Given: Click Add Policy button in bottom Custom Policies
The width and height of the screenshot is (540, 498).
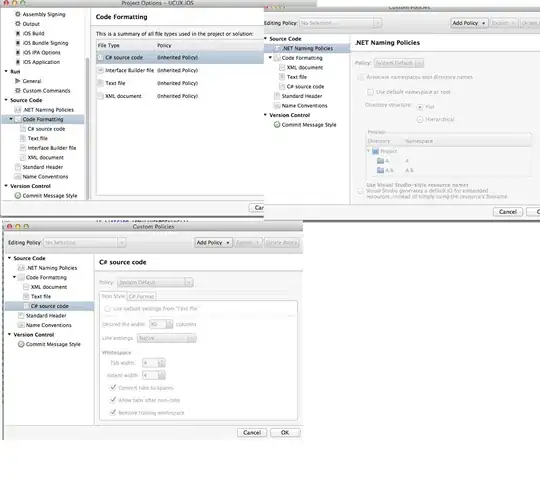Looking at the screenshot, I should coord(213,242).
